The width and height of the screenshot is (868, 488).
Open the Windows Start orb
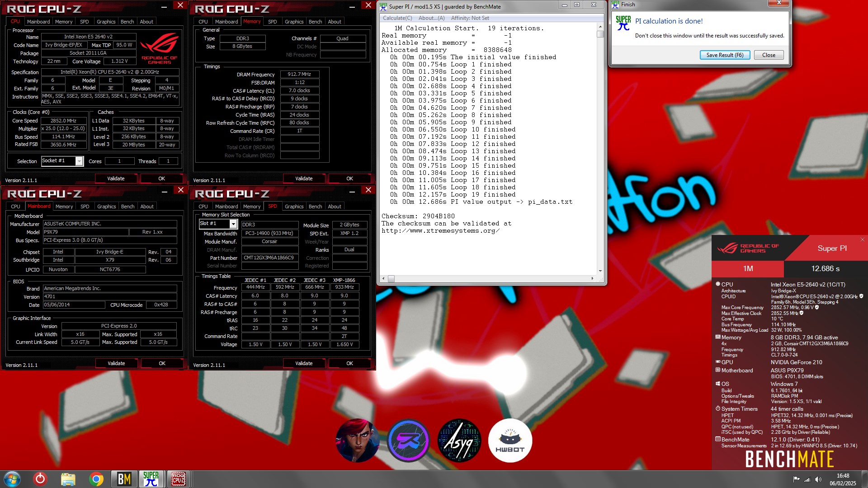coord(12,479)
